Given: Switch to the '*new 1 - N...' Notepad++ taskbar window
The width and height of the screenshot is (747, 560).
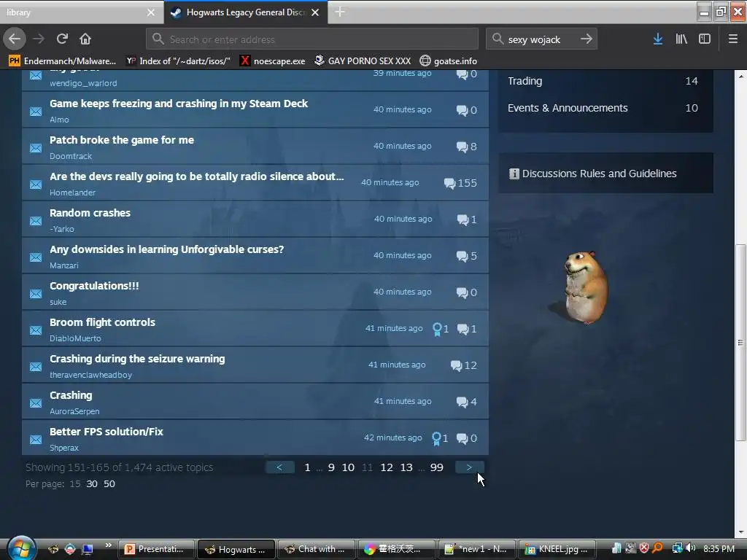Looking at the screenshot, I should (476, 549).
